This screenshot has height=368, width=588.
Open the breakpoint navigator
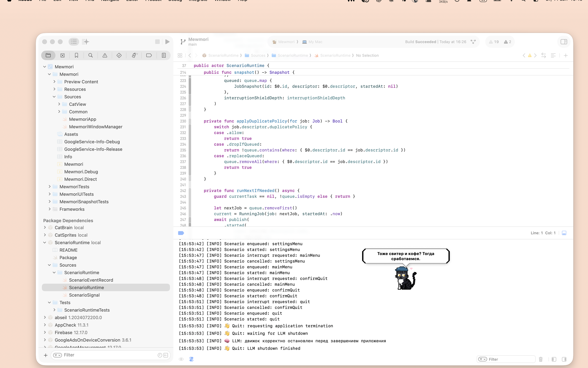click(149, 55)
